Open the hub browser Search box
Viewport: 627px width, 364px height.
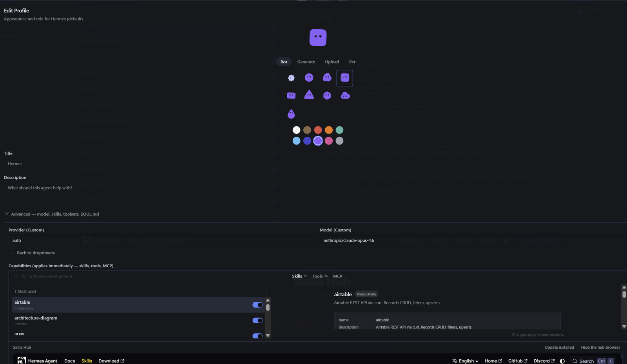tap(593, 361)
